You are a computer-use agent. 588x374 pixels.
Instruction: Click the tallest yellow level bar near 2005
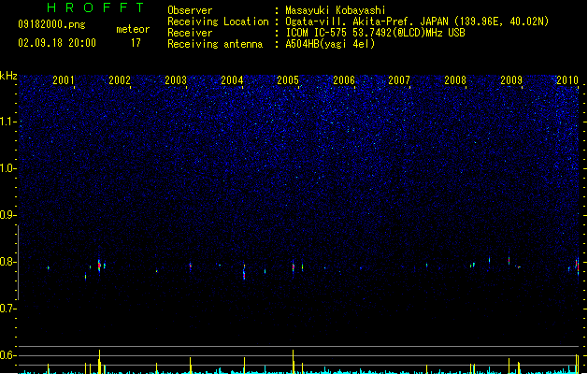[294, 362]
